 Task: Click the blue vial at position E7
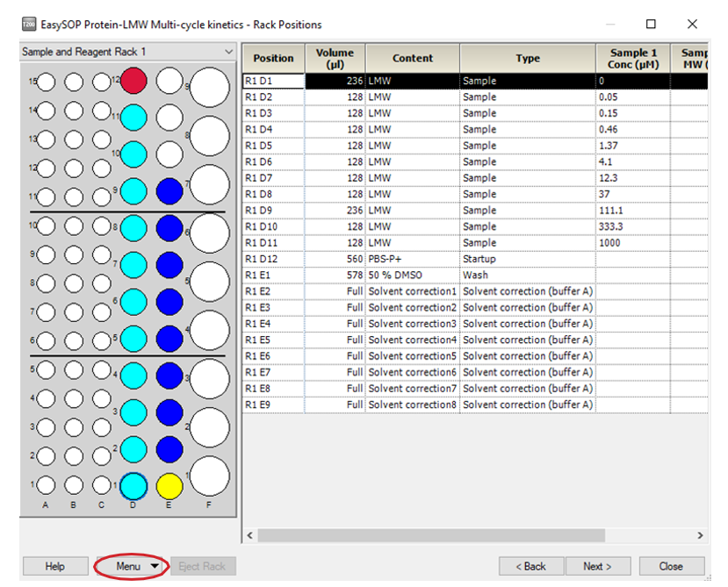click(x=169, y=190)
